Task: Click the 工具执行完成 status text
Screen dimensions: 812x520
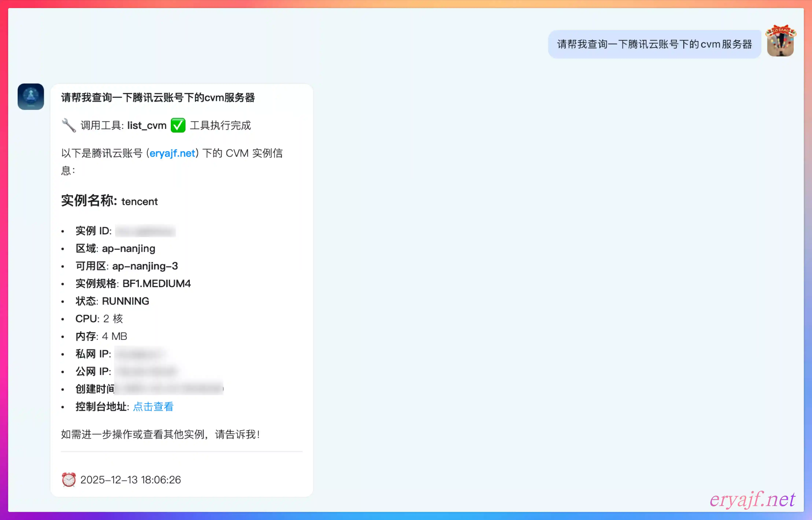Action: pyautogui.click(x=220, y=126)
